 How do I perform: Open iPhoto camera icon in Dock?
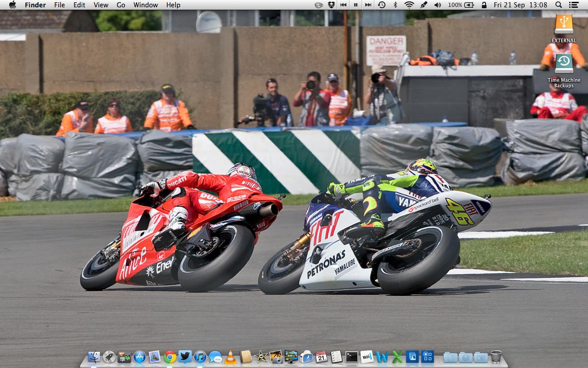(276, 356)
